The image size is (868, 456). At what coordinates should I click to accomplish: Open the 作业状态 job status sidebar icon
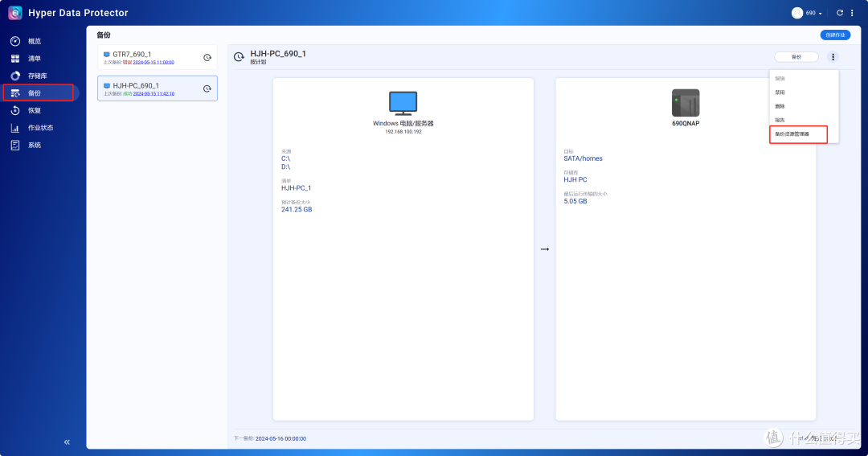pyautogui.click(x=15, y=128)
